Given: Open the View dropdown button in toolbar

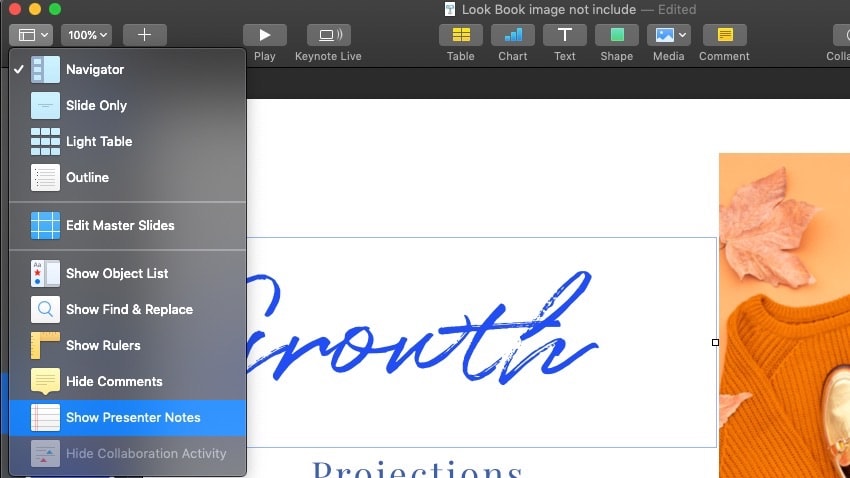Looking at the screenshot, I should click(30, 35).
